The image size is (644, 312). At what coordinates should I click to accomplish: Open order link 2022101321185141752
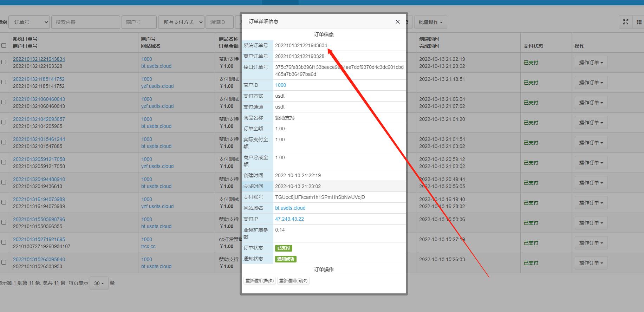pyautogui.click(x=39, y=79)
